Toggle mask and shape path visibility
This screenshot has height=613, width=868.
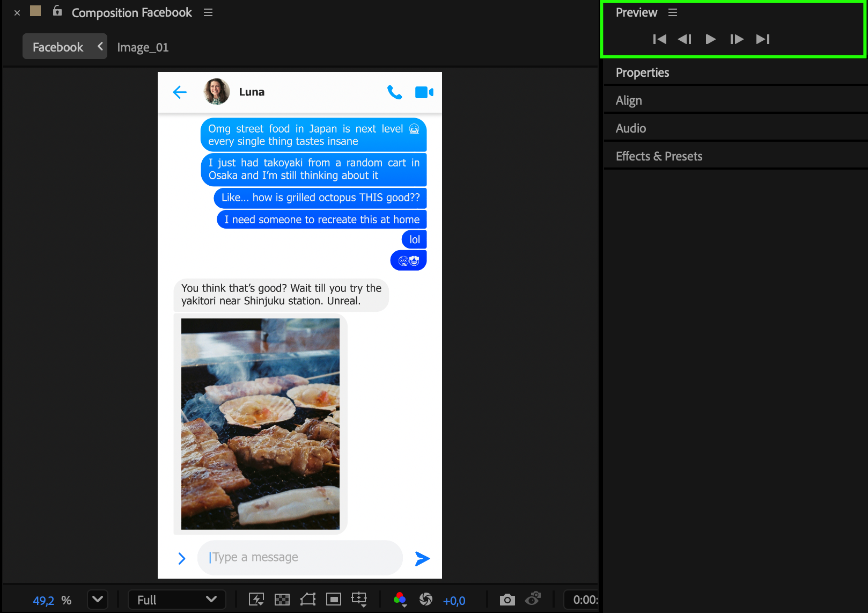[308, 600]
